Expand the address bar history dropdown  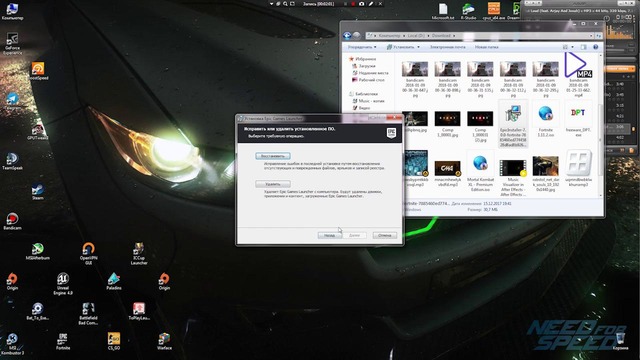[x=591, y=36]
